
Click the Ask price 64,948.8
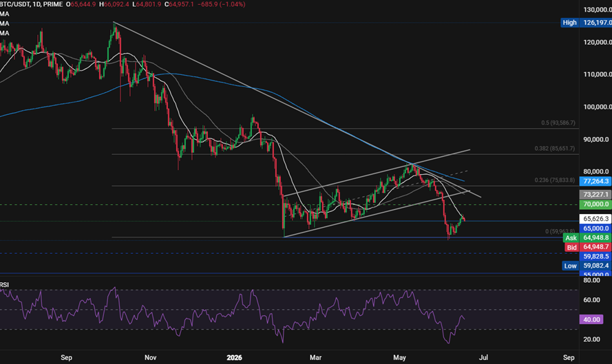coord(595,237)
